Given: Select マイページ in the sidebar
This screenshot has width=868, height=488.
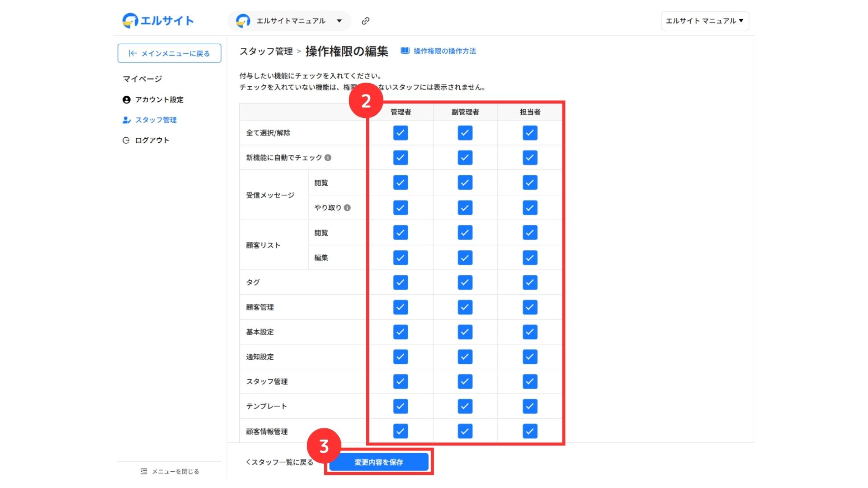Looking at the screenshot, I should [x=142, y=79].
